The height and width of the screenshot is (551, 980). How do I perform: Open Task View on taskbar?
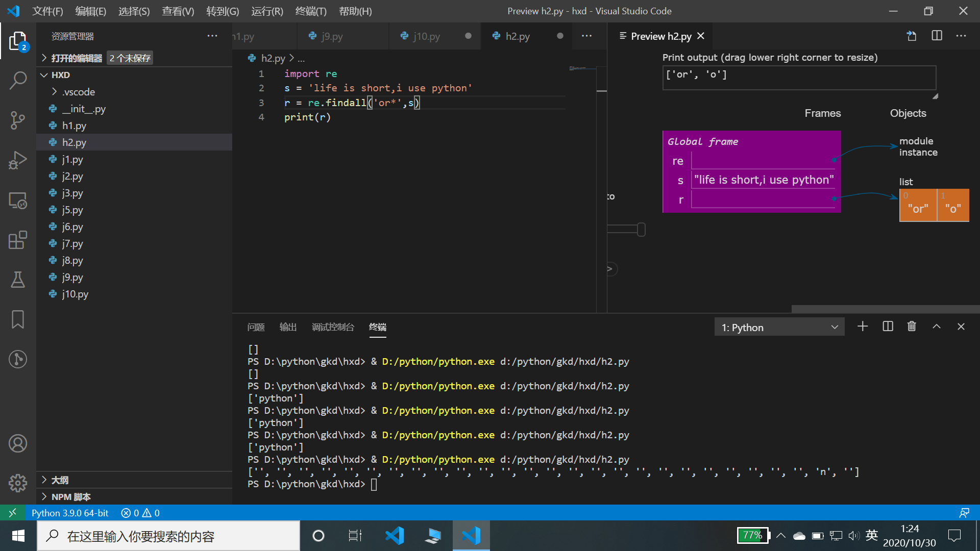click(355, 536)
